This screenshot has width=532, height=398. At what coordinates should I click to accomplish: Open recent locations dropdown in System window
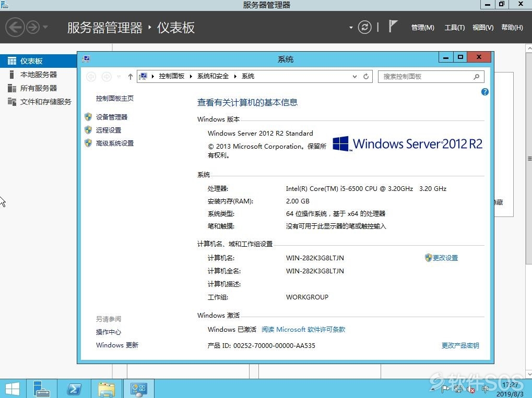coord(119,77)
